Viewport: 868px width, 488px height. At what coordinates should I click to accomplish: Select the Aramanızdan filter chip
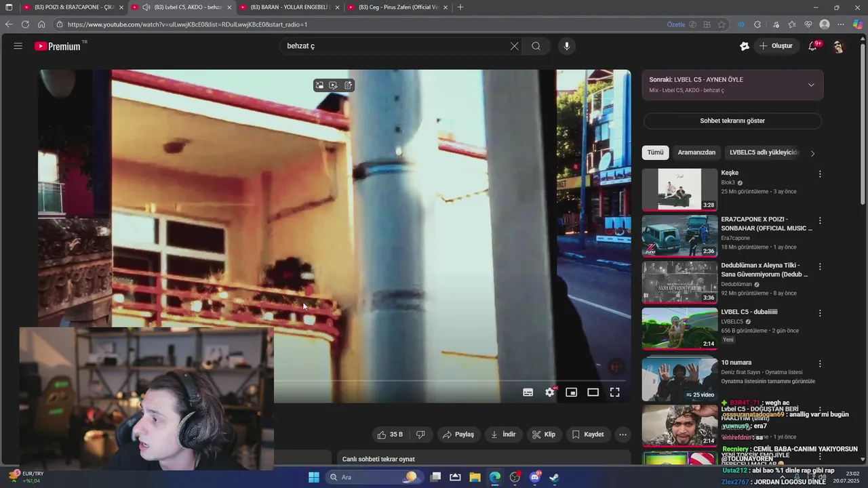(x=696, y=152)
